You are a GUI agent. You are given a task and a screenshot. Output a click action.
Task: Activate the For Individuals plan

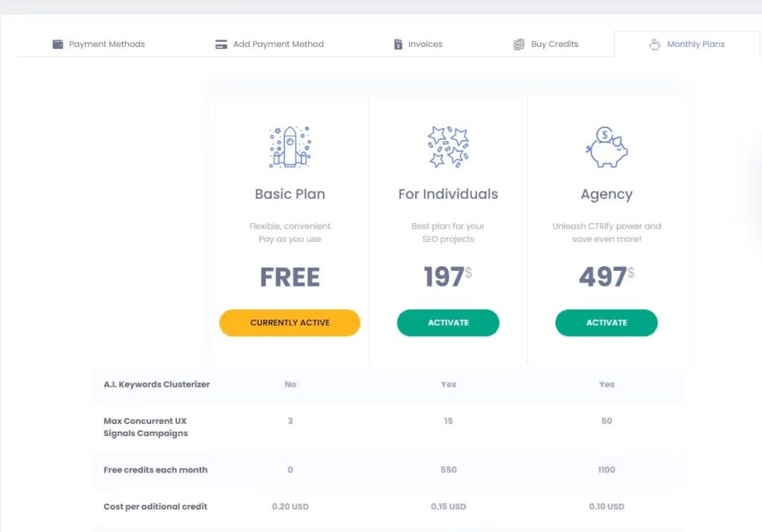448,323
